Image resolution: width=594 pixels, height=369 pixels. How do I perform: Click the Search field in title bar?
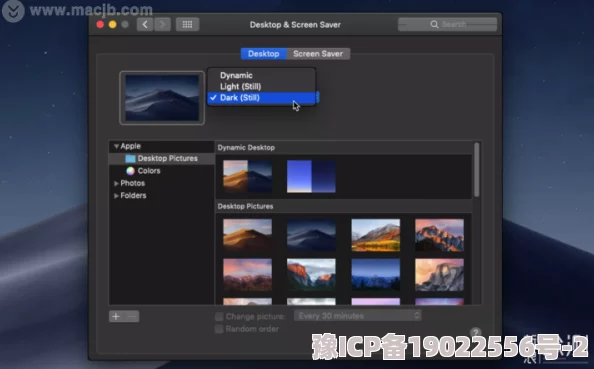click(447, 24)
